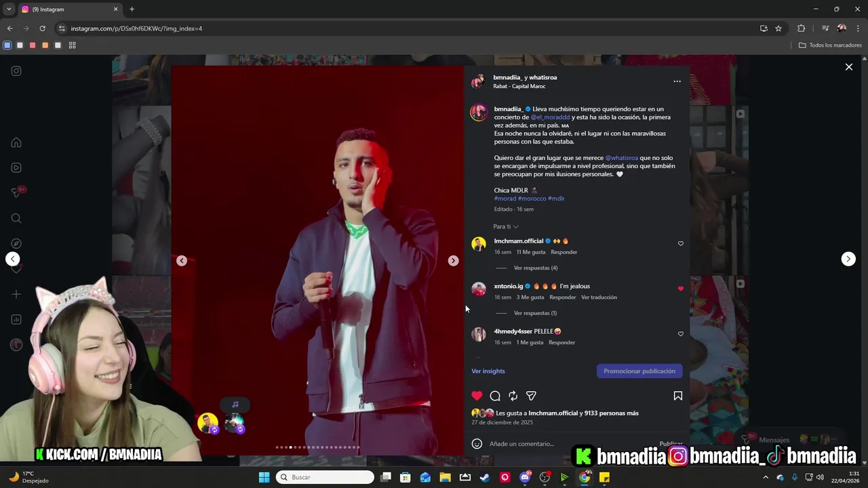This screenshot has height=488, width=868.
Task: View '9133 personas más' likes list
Action: tap(611, 413)
